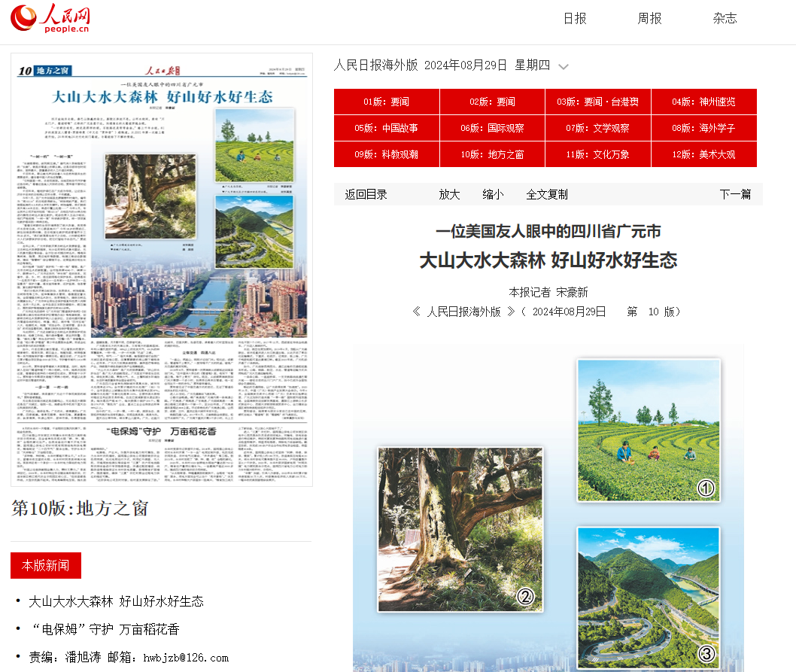Click the winding road photo numbered ③

pos(649,598)
